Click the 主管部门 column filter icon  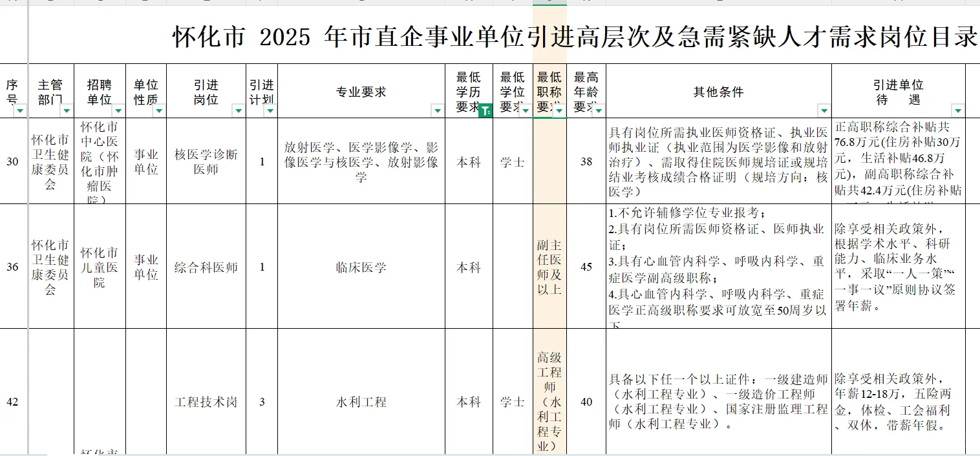67,111
